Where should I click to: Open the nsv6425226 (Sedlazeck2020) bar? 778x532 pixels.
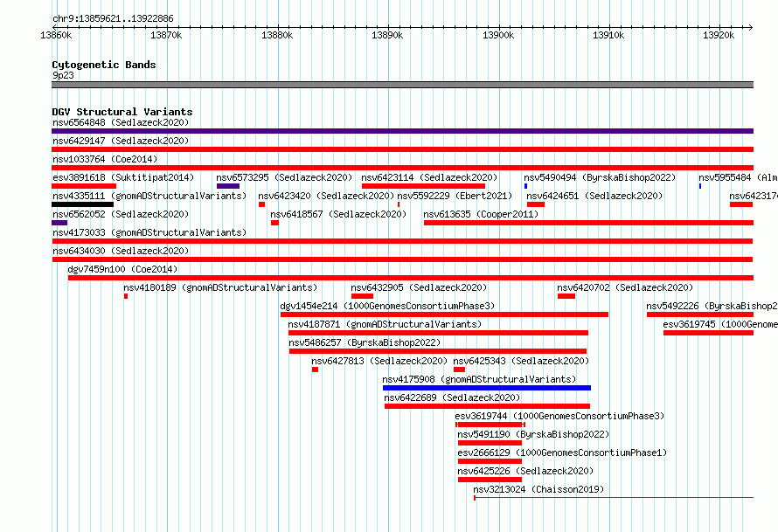[x=490, y=480]
